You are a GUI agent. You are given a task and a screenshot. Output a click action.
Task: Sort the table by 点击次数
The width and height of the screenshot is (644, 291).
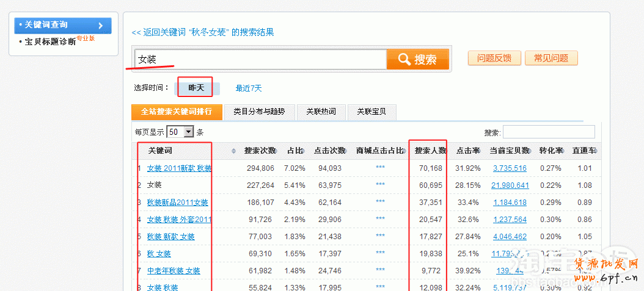[329, 151]
